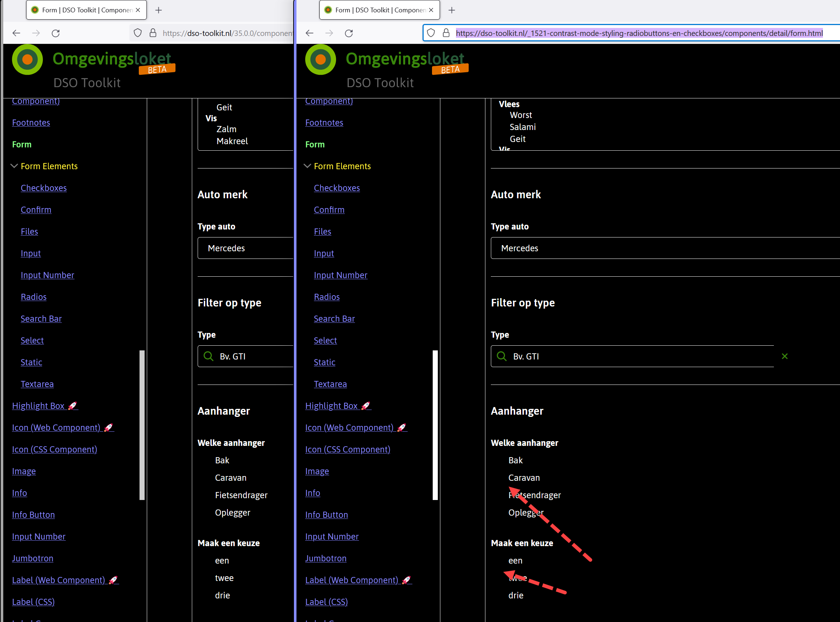Click the Omgevingsloket logo

tap(27, 60)
